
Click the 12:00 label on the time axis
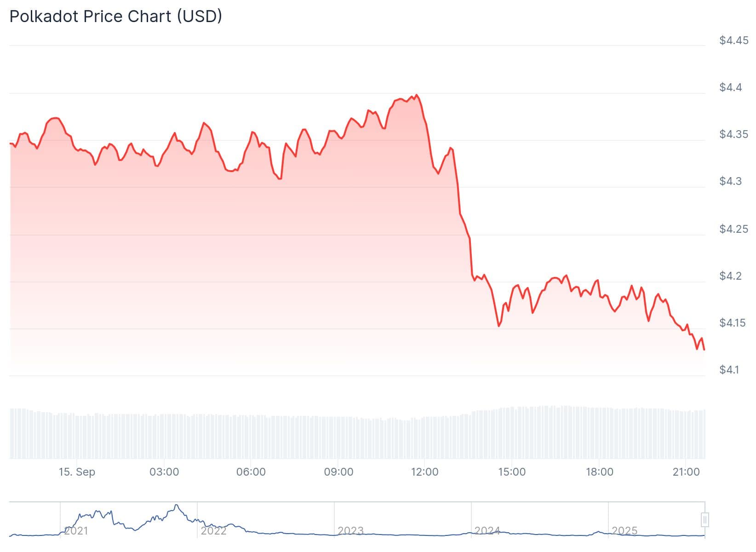click(x=424, y=472)
